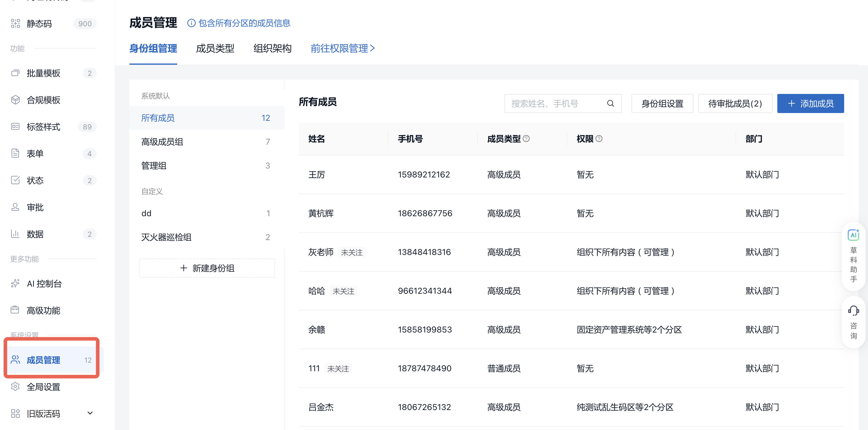Click the 合规模板 cube icon
The height and width of the screenshot is (430, 868).
15,100
